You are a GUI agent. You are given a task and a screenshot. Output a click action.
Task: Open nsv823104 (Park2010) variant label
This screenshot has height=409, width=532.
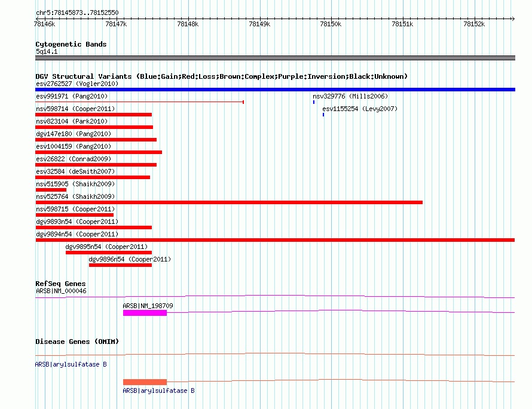tap(72, 121)
